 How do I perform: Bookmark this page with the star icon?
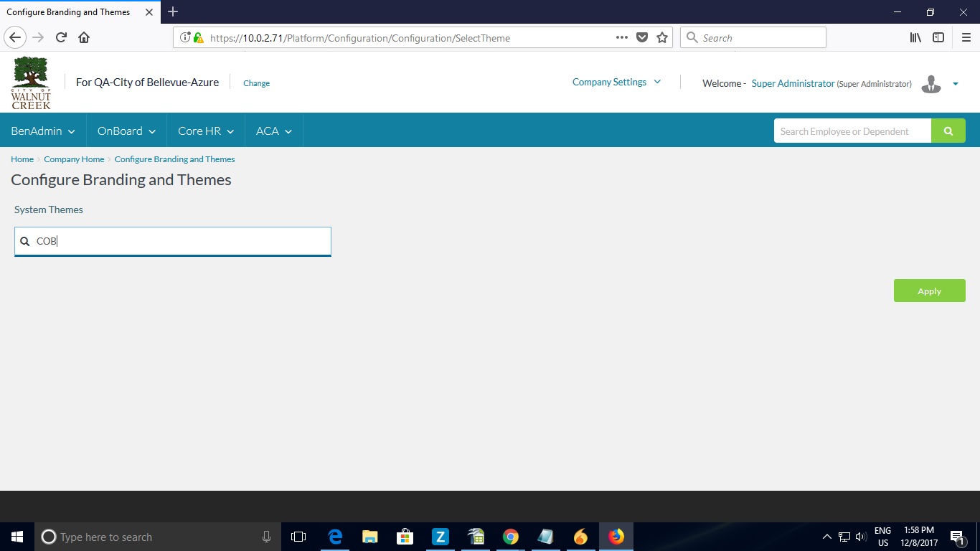[661, 38]
